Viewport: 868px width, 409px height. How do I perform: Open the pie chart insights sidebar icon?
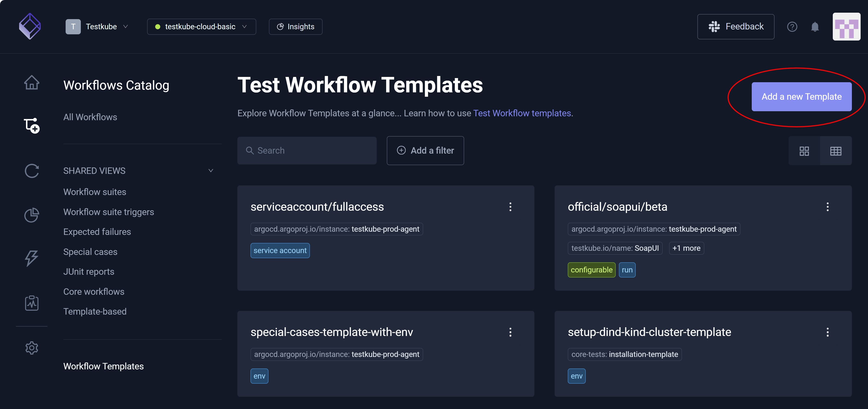coord(32,215)
